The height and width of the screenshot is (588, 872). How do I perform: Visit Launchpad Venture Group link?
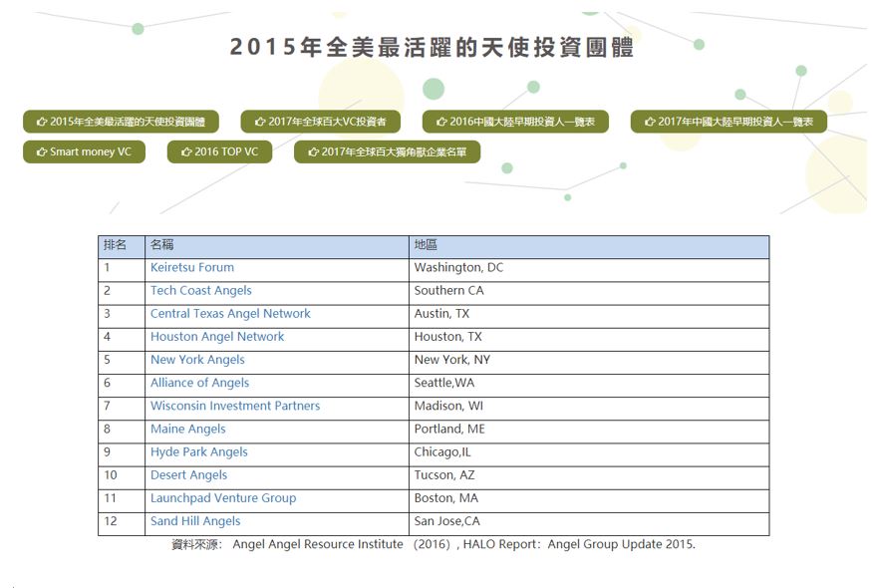click(x=223, y=498)
